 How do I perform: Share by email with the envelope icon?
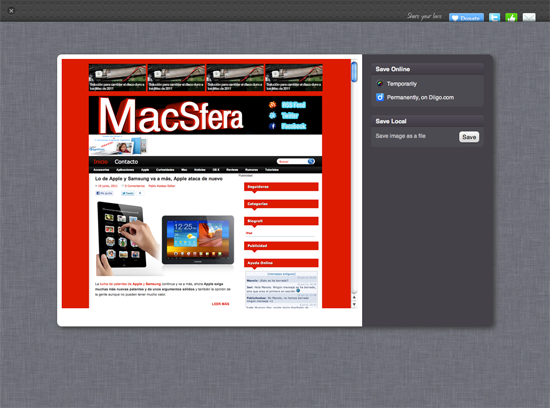tap(529, 18)
